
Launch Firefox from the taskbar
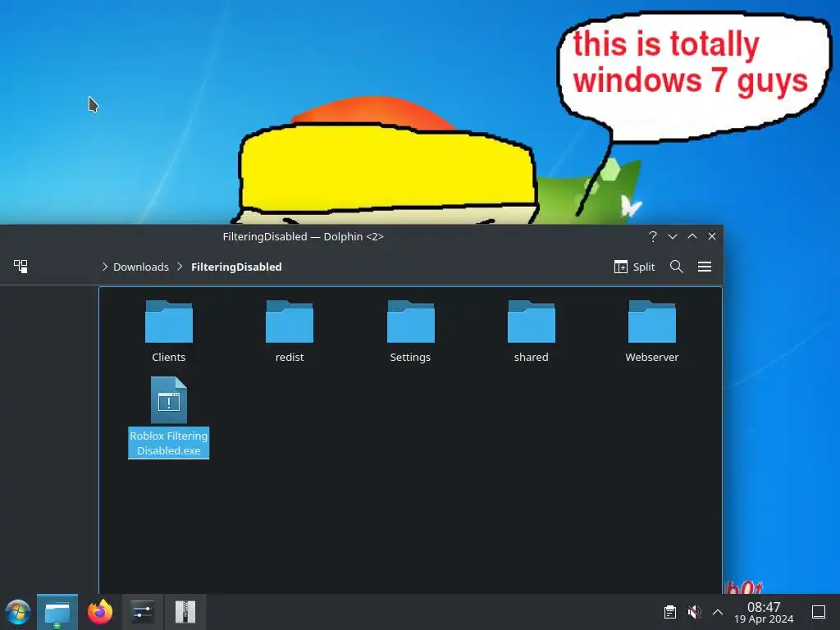click(x=100, y=612)
